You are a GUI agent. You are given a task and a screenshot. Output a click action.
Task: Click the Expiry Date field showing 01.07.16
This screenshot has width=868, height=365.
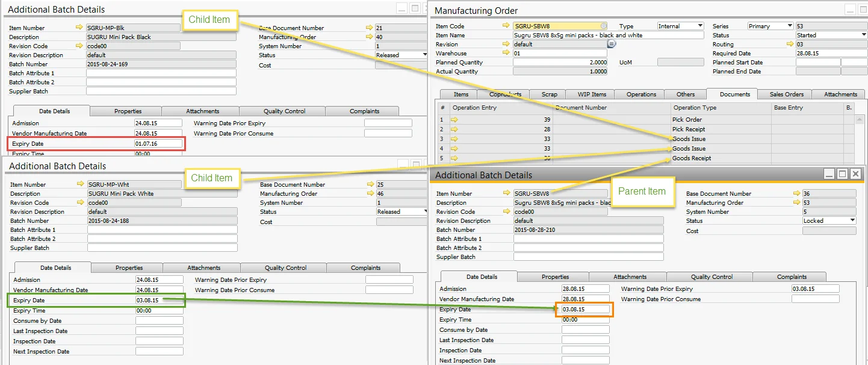click(x=158, y=144)
